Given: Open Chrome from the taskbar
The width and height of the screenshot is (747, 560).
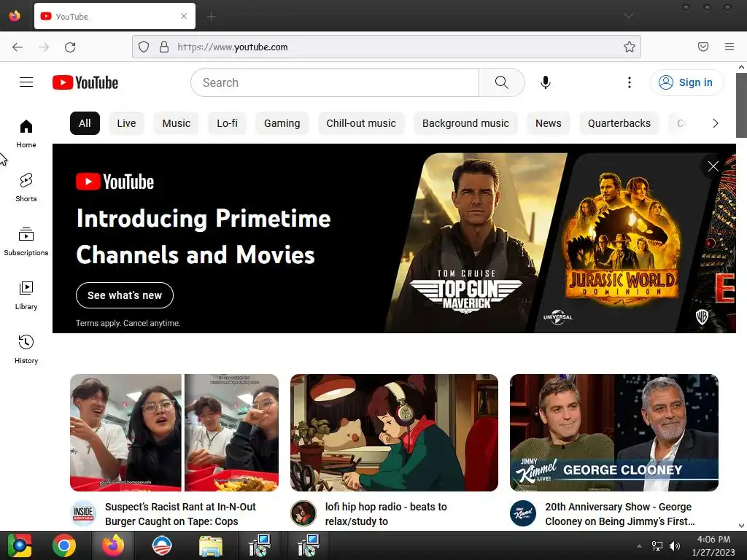Looking at the screenshot, I should coord(64,545).
